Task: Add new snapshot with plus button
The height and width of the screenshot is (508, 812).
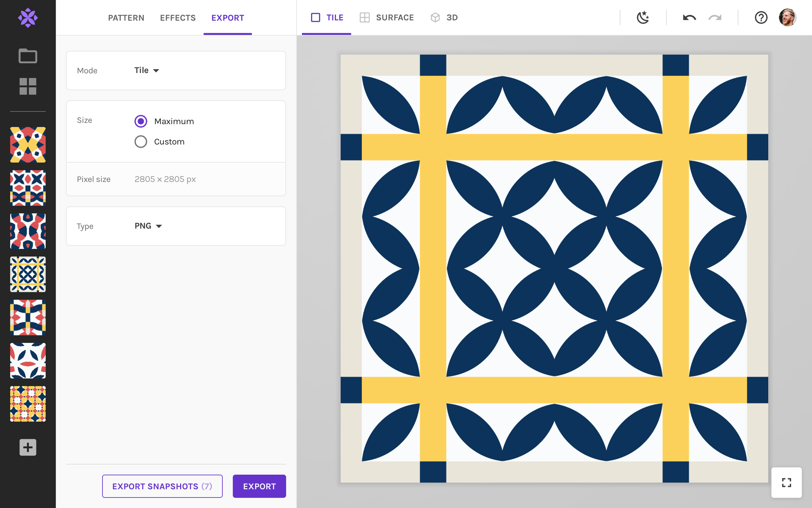Action: click(28, 447)
